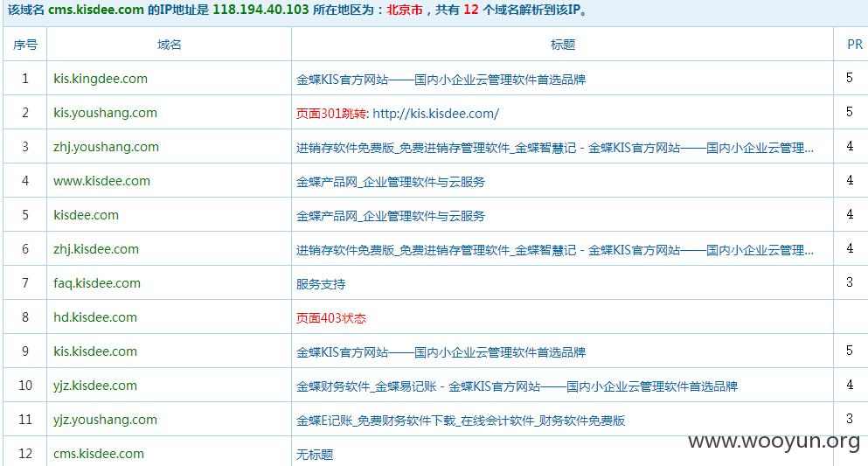Viewport: 868px width, 466px height.
Task: Click the 标题 column header
Action: (562, 45)
